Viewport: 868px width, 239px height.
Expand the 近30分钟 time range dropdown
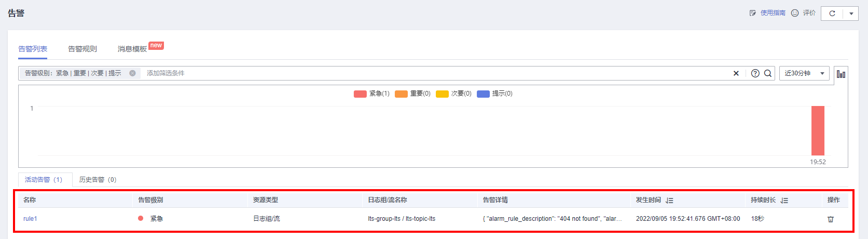coord(804,73)
